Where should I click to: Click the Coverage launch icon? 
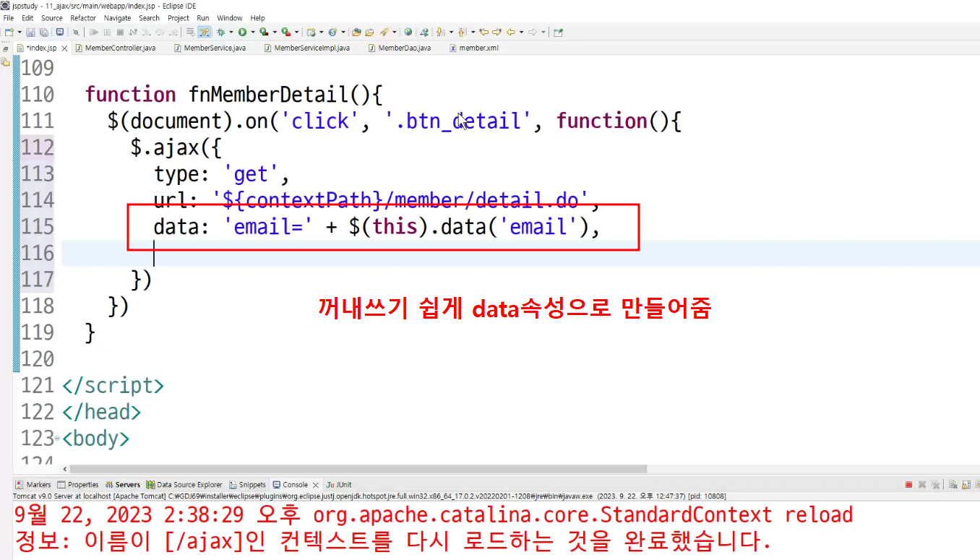[x=264, y=32]
